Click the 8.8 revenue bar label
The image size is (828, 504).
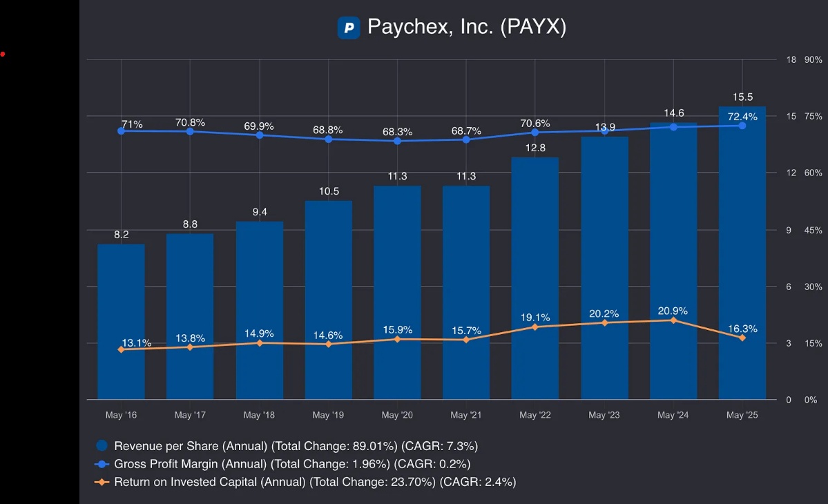click(190, 224)
